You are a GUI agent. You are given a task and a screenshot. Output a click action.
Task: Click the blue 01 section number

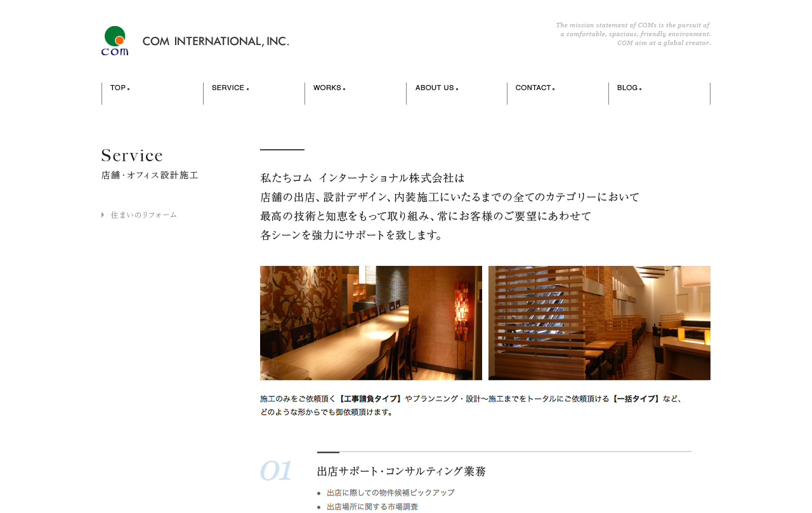276,471
